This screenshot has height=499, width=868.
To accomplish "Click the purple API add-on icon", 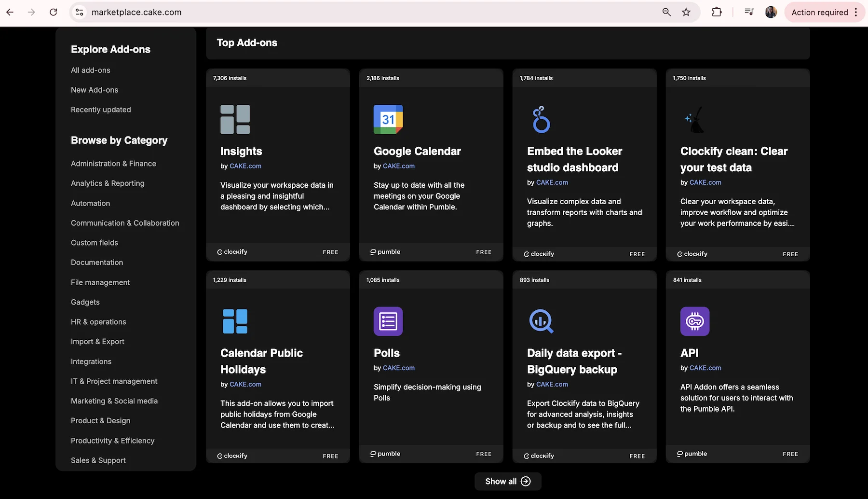I will [x=694, y=321].
